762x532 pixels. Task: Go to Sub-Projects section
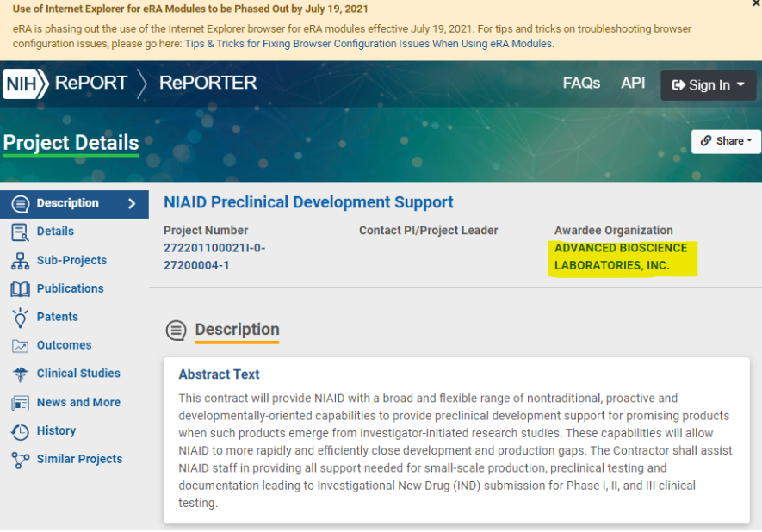pos(72,261)
